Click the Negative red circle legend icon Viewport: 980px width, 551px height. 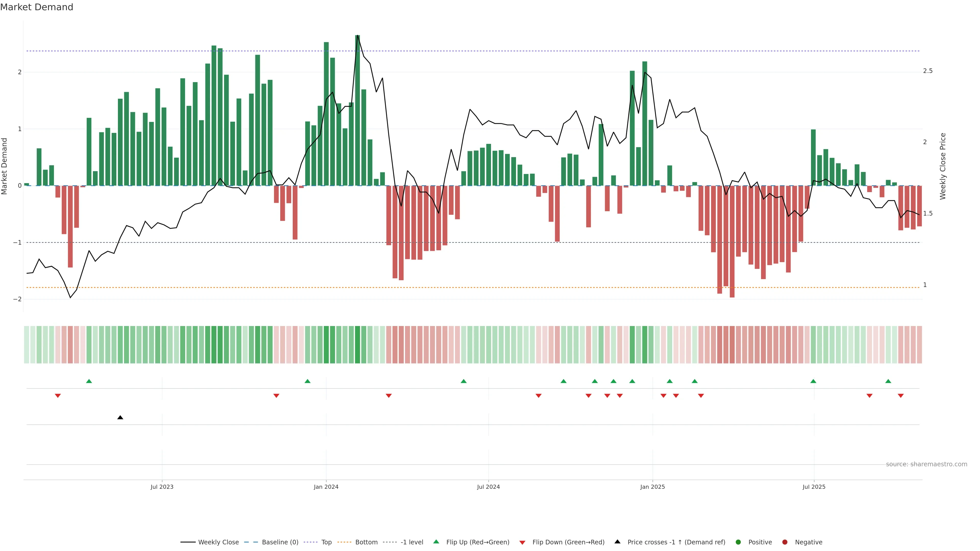click(x=785, y=542)
